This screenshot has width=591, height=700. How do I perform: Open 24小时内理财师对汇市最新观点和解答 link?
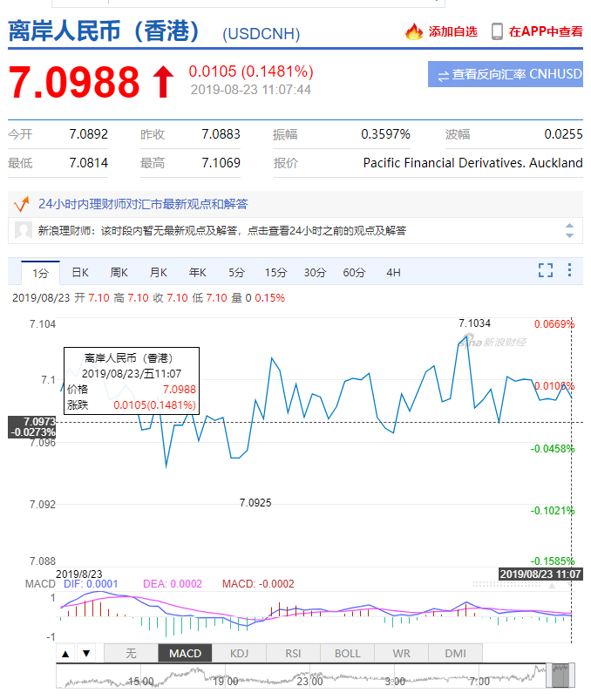coord(143,204)
